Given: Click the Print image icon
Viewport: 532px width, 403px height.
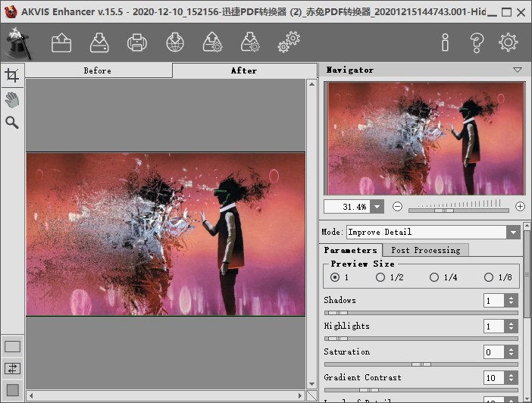Looking at the screenshot, I should pos(137,42).
